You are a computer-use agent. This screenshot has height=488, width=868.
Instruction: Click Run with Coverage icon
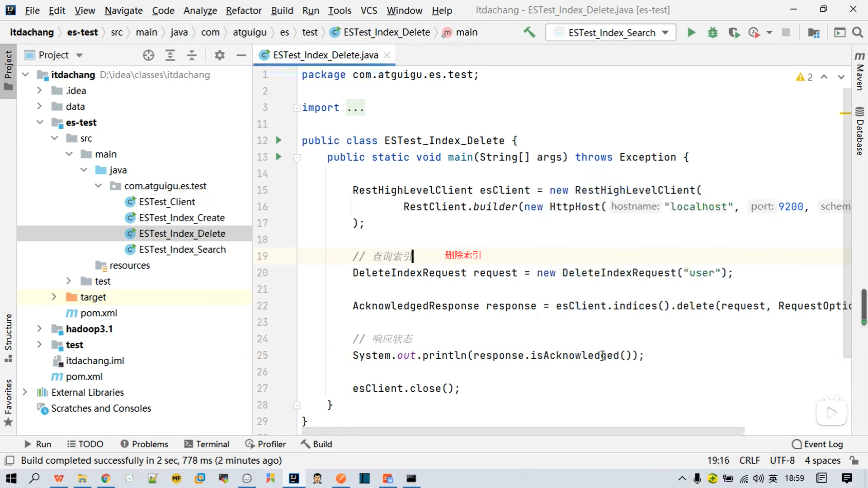(x=734, y=33)
